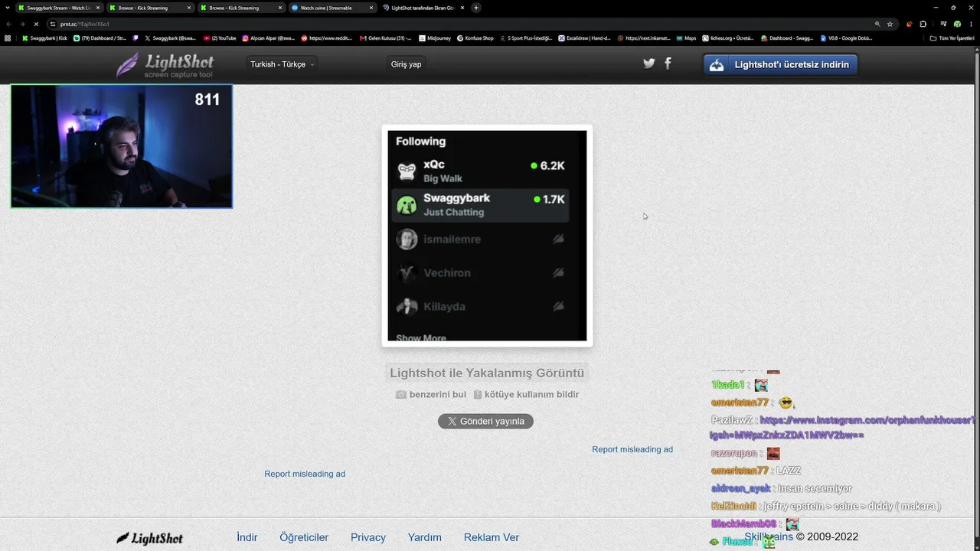Open the Konfuse Shop bookmark
The width and height of the screenshot is (980, 551).
coord(475,38)
